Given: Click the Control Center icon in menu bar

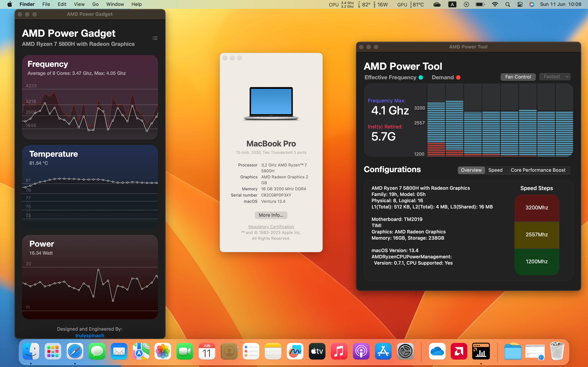Looking at the screenshot, I should click(x=520, y=4).
